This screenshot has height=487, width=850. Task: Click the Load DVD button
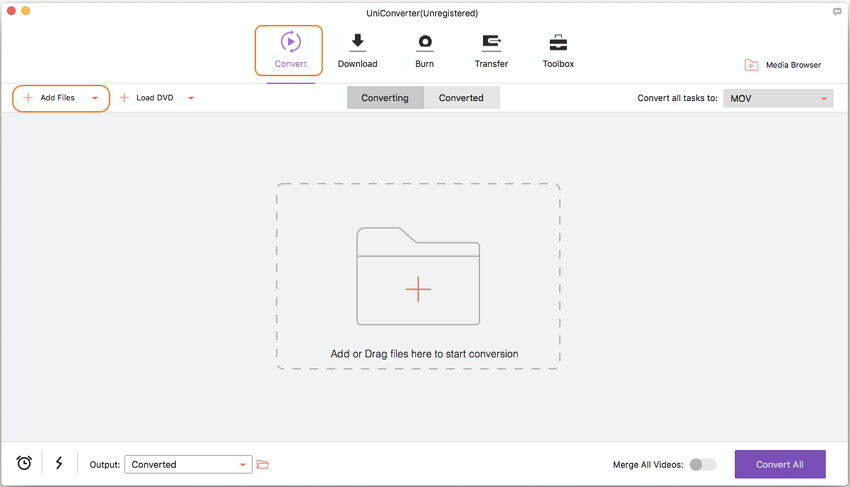click(x=147, y=98)
